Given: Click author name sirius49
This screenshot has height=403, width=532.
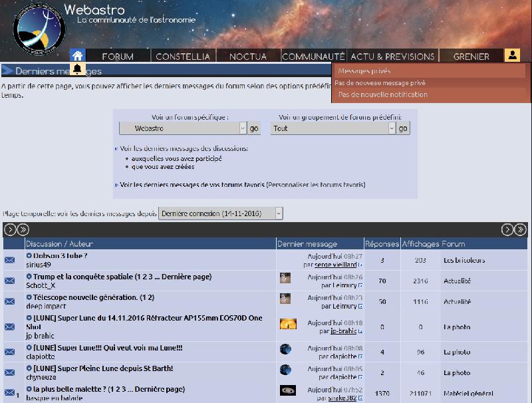Looking at the screenshot, I should (39, 265).
